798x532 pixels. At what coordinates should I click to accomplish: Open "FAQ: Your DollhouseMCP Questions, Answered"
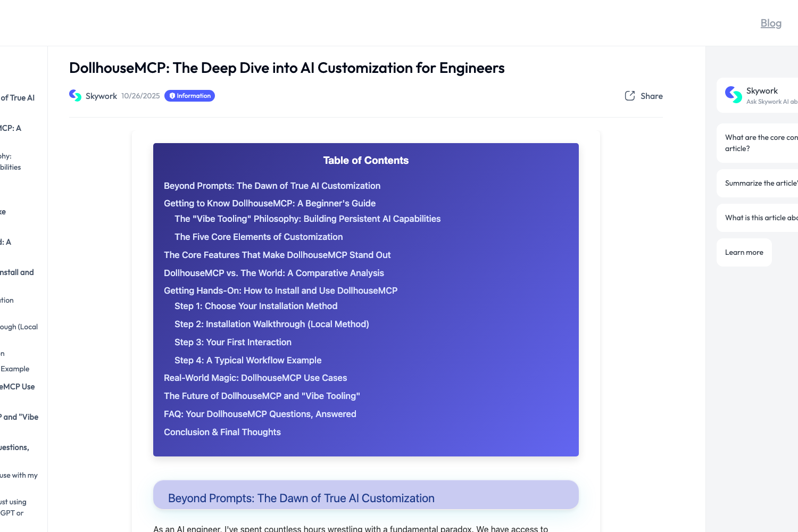tap(260, 414)
